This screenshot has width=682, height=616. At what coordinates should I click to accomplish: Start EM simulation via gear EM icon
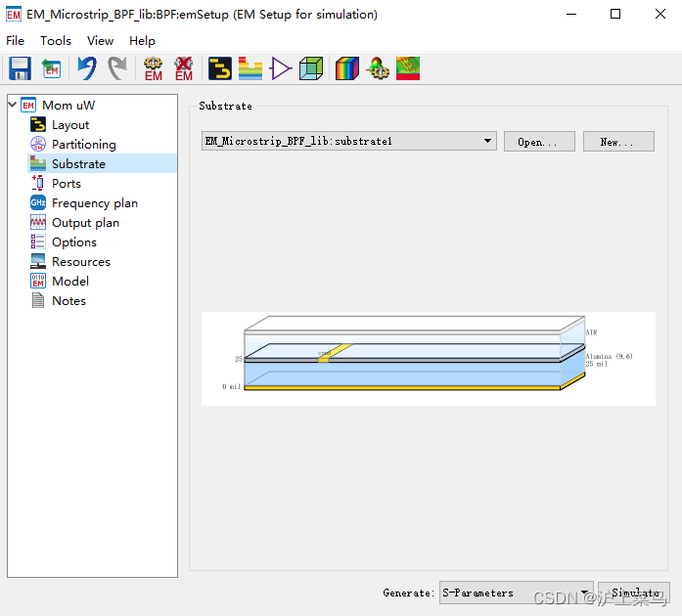153,68
